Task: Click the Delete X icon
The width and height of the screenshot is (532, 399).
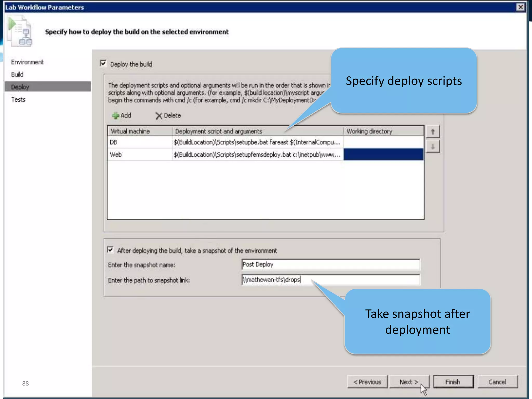Action: pyautogui.click(x=159, y=116)
